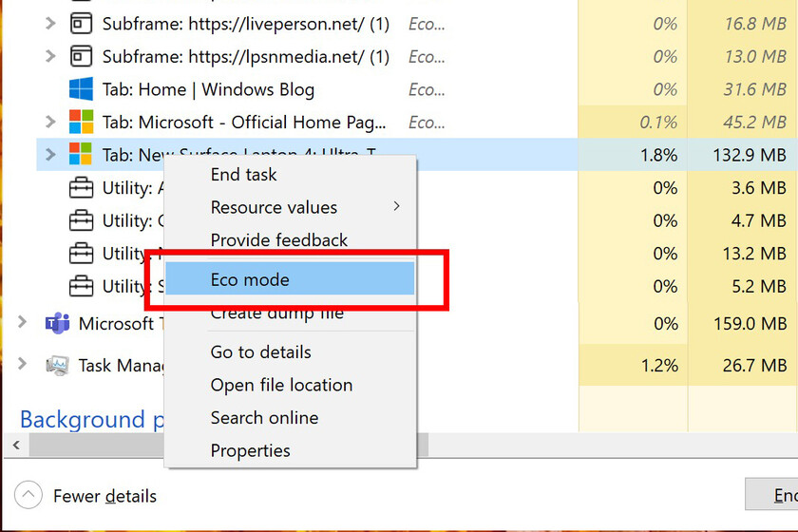Image resolution: width=798 pixels, height=532 pixels.
Task: Click the Task Manager app icon
Action: tap(58, 365)
